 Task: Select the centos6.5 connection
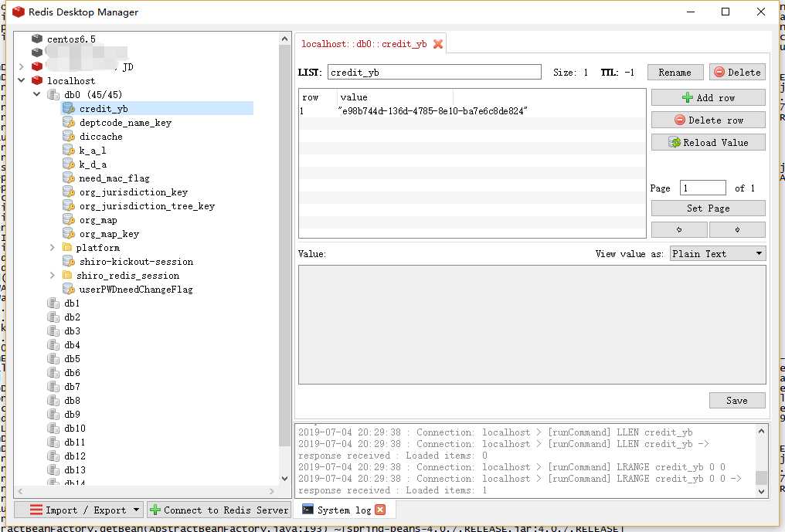point(71,39)
